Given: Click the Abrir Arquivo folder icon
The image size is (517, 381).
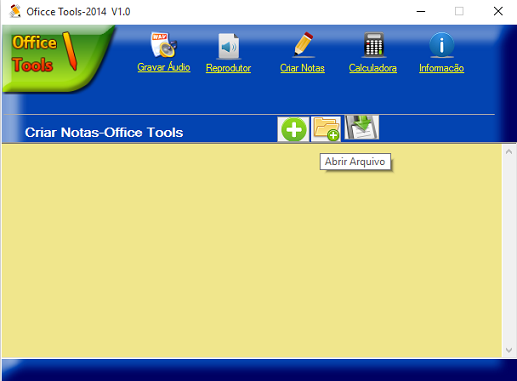Looking at the screenshot, I should coord(326,129).
